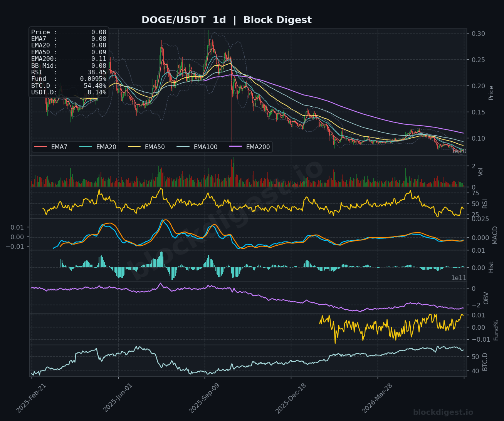Click the Price axis label on the right

[x=491, y=93]
